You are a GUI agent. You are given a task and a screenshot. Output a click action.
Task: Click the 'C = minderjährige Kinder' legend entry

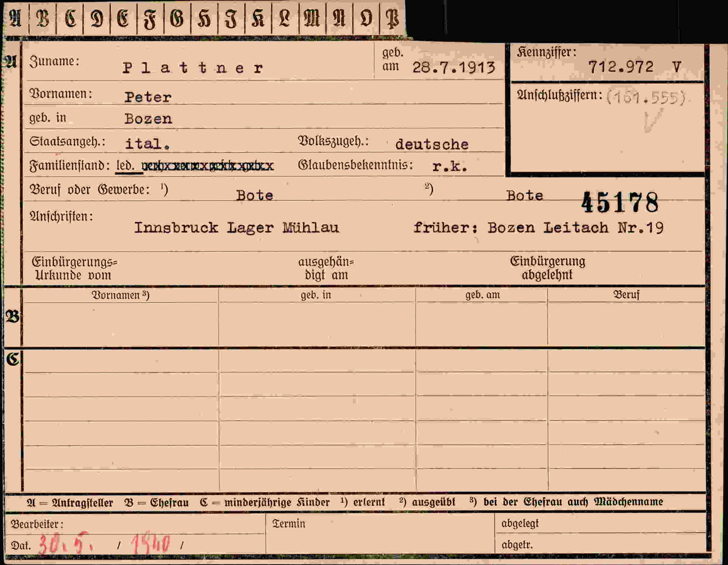click(265, 502)
